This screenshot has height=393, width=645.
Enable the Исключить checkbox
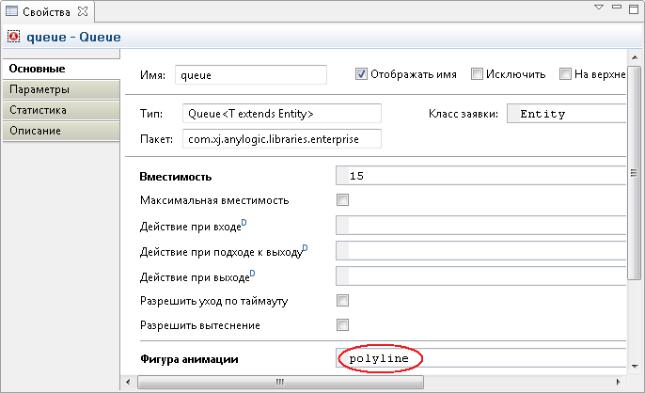(477, 74)
